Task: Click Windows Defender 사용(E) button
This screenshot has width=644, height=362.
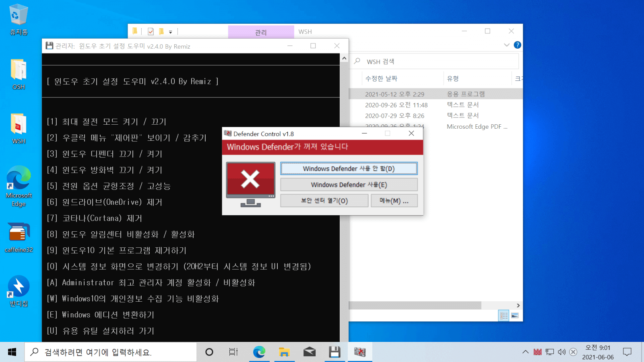Action: 349,185
